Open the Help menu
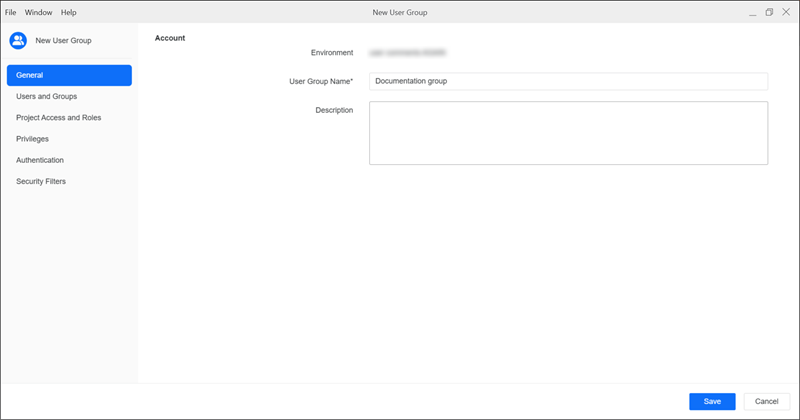800x420 pixels. coord(68,12)
